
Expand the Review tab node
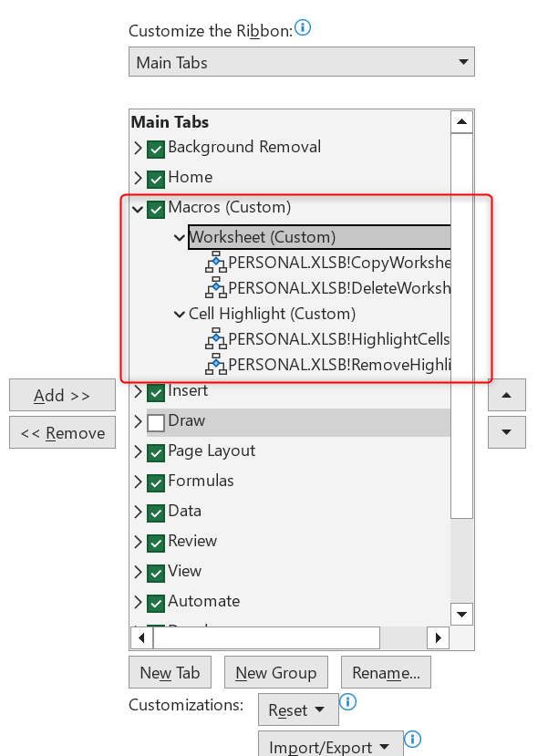click(x=138, y=542)
